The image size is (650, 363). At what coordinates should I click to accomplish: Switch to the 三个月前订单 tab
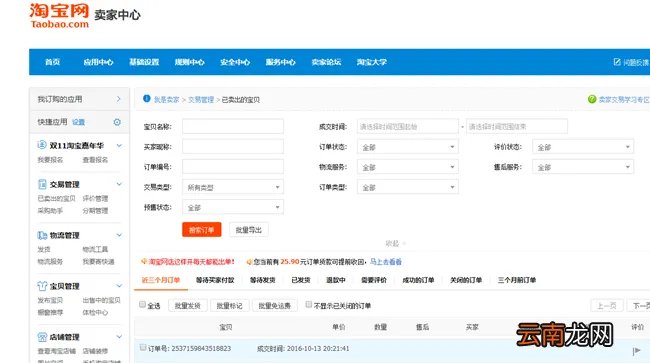tap(517, 280)
